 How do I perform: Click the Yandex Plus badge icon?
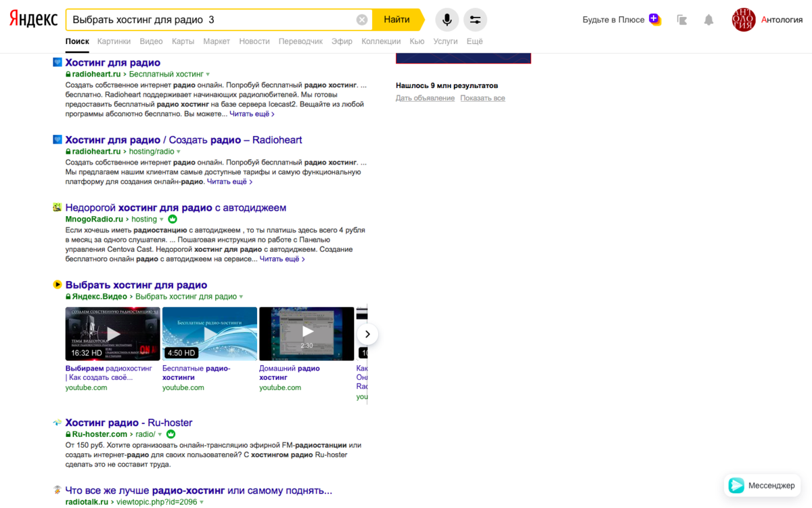[654, 19]
